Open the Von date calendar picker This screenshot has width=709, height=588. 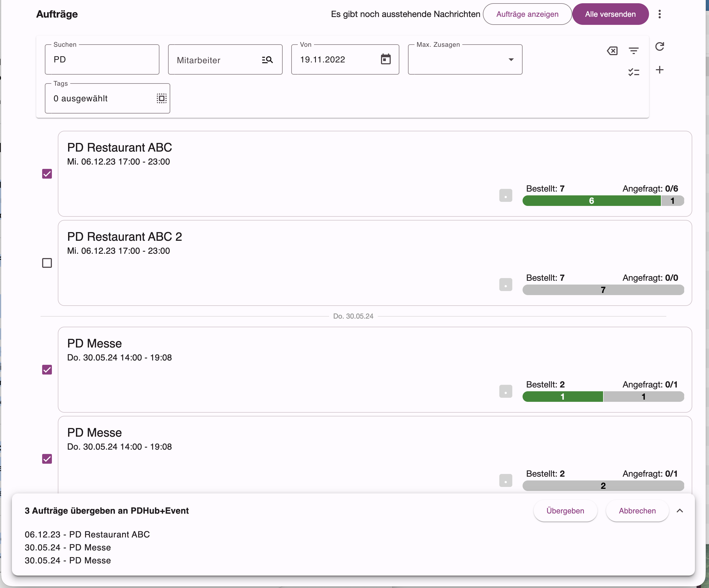tap(386, 59)
